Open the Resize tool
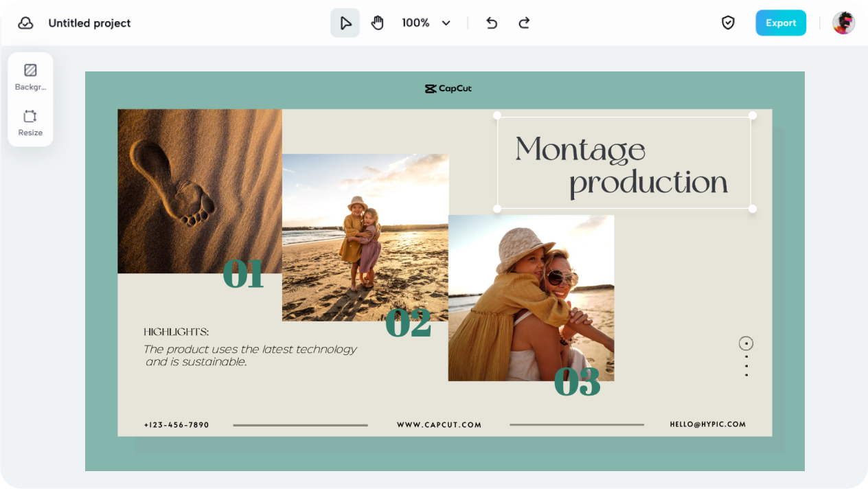The height and width of the screenshot is (489, 868). [x=30, y=122]
